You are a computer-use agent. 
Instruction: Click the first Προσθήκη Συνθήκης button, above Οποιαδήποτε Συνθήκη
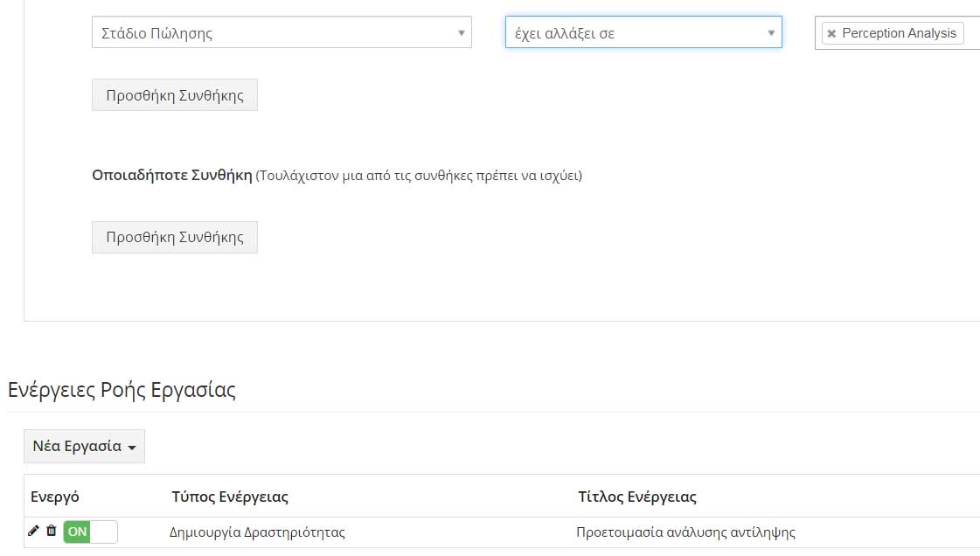click(174, 95)
